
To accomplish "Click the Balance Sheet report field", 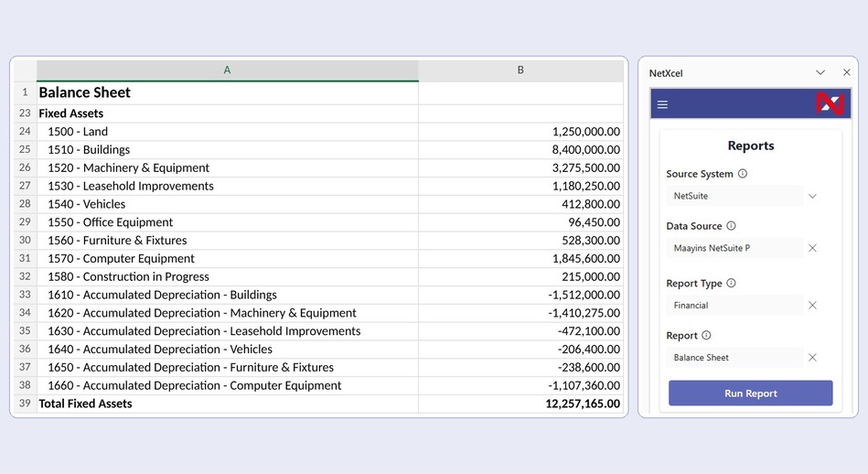I will (734, 358).
